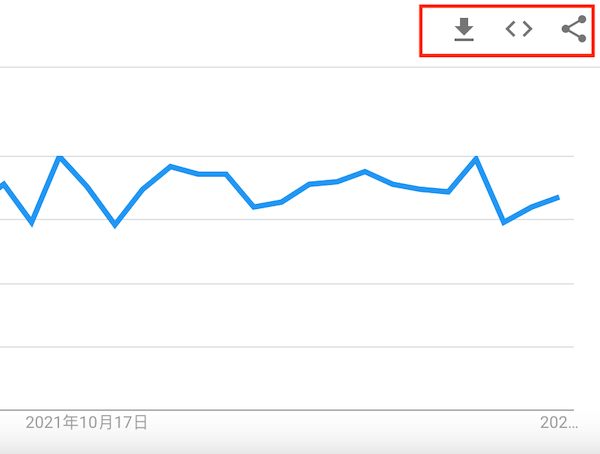Click the share icon
This screenshot has width=600, height=454.
pos(574,29)
